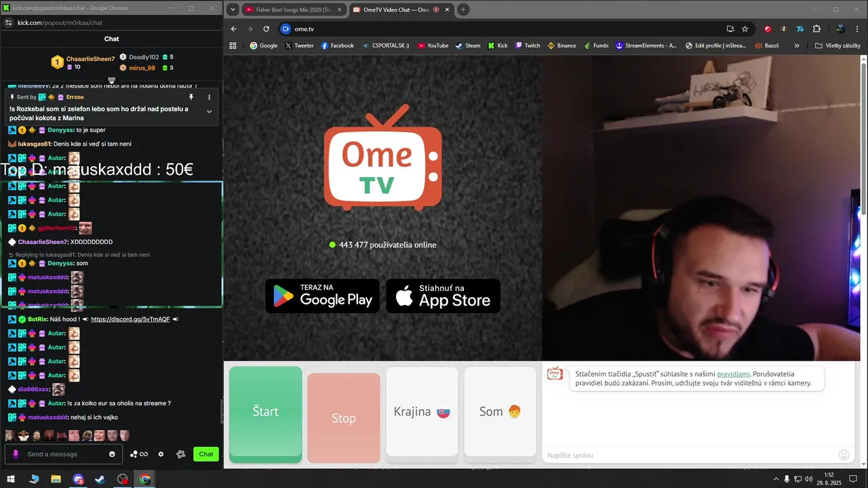The width and height of the screenshot is (868, 488).
Task: Open Google bookmark
Action: pos(264,45)
